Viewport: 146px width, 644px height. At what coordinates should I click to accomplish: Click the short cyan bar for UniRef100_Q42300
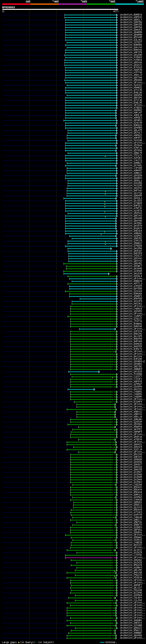(81, 389)
